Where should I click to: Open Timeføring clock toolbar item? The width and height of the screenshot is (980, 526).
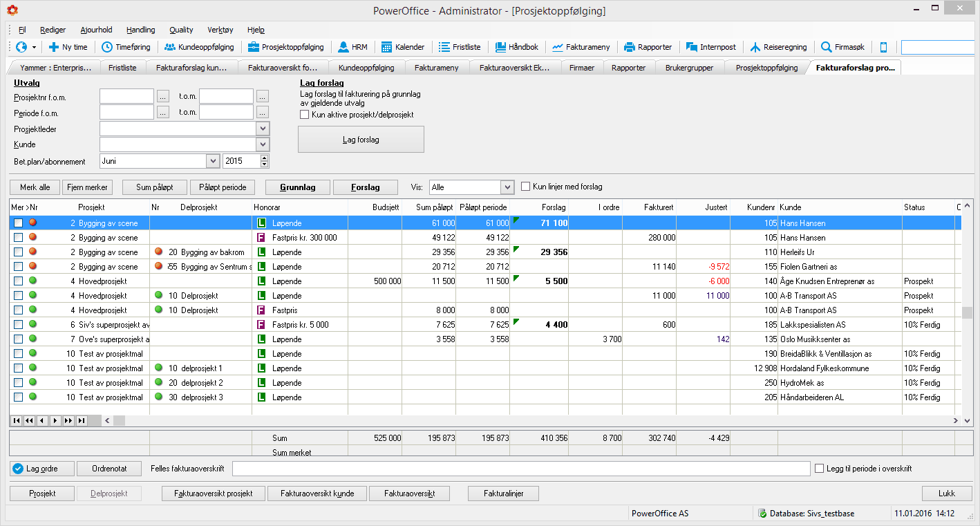126,47
